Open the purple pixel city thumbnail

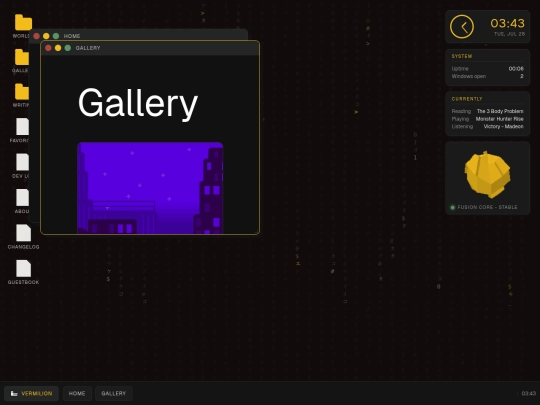[x=150, y=188]
